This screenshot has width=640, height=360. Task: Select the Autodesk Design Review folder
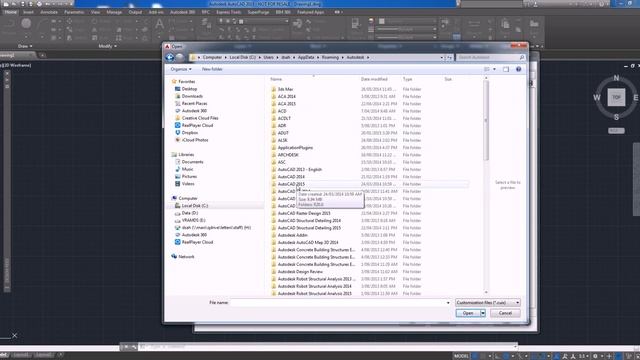click(x=300, y=272)
